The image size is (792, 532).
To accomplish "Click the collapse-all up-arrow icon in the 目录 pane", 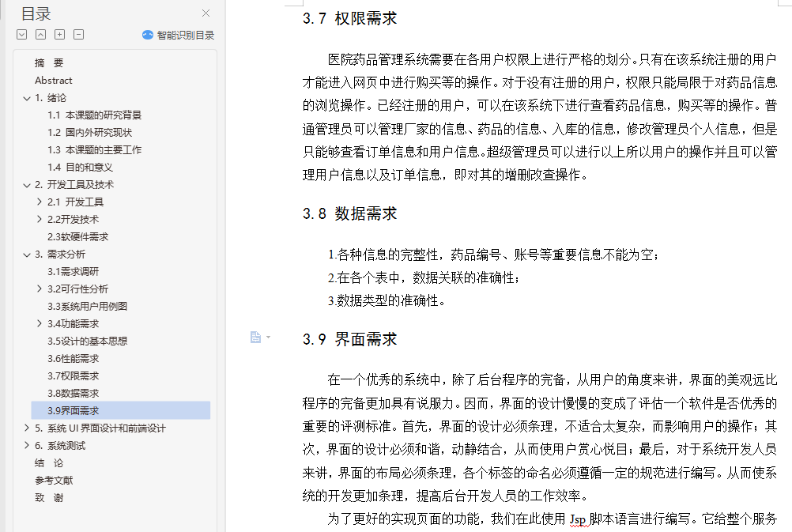I will [41, 34].
